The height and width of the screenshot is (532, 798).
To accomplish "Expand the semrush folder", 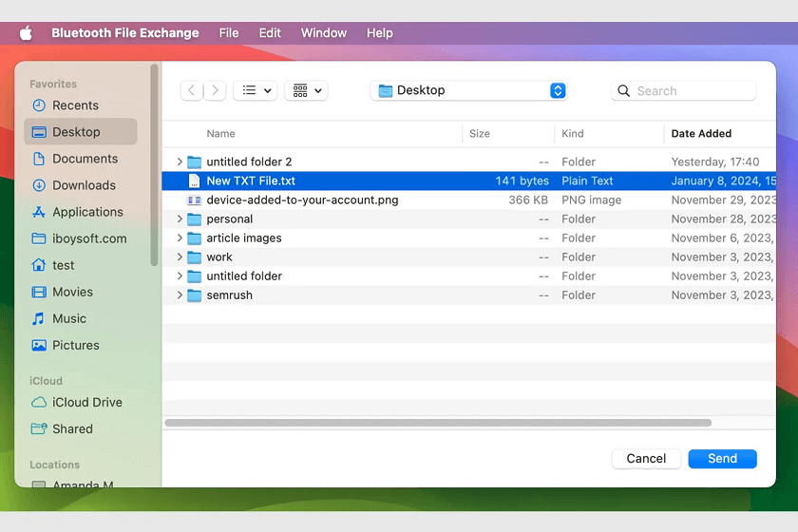I will point(180,295).
